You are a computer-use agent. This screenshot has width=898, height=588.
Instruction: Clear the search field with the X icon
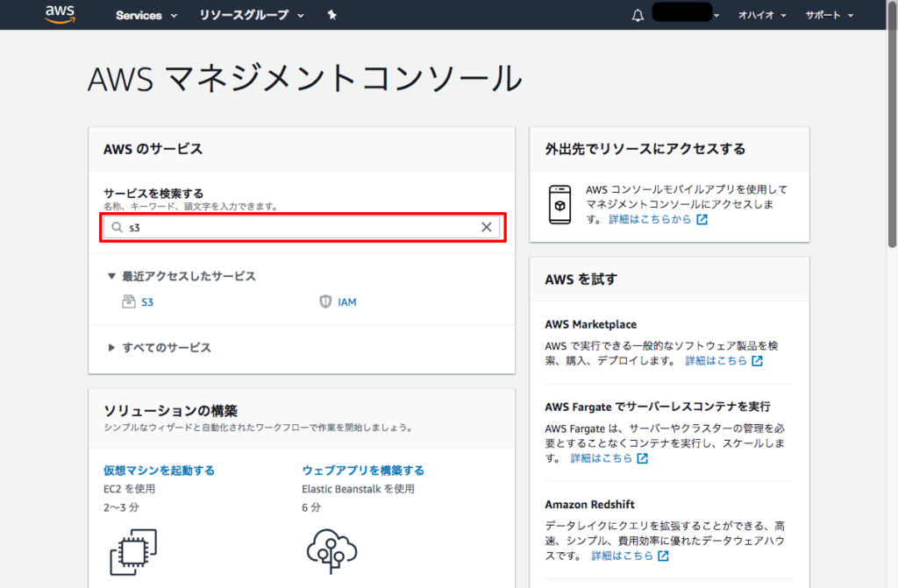pos(486,227)
